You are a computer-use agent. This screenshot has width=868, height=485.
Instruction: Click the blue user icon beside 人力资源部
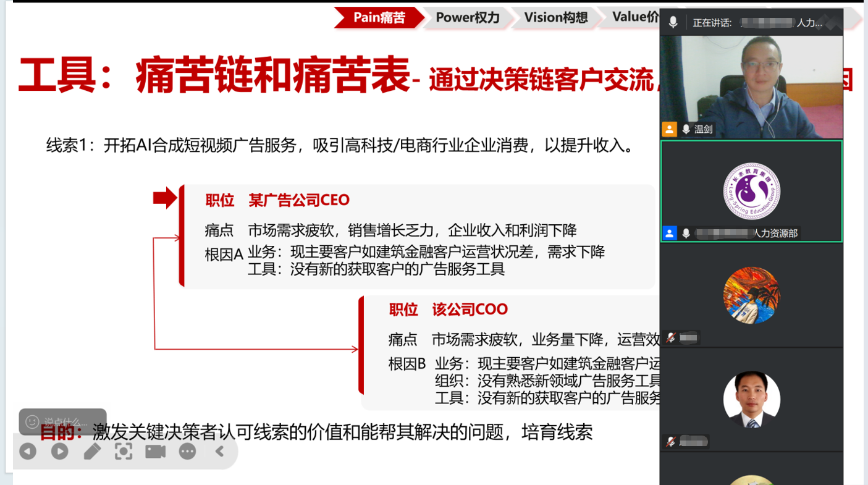coord(669,233)
